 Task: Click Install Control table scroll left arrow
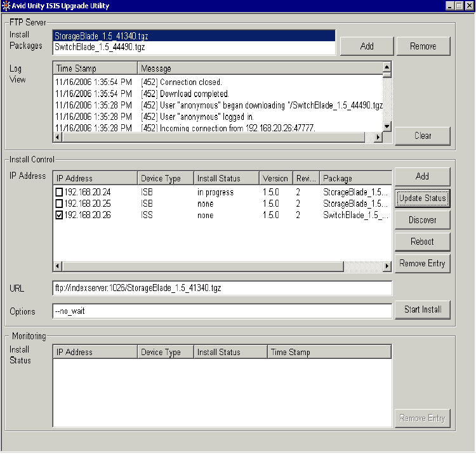coord(58,266)
